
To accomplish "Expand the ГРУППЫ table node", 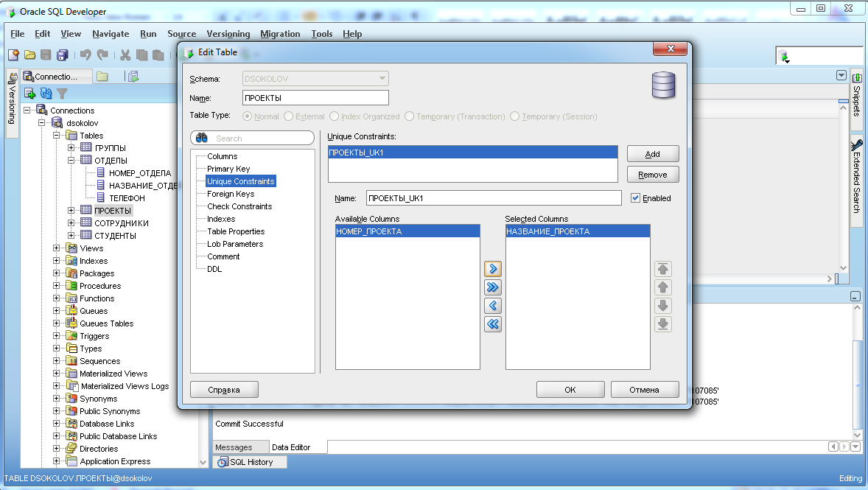I will [x=71, y=148].
